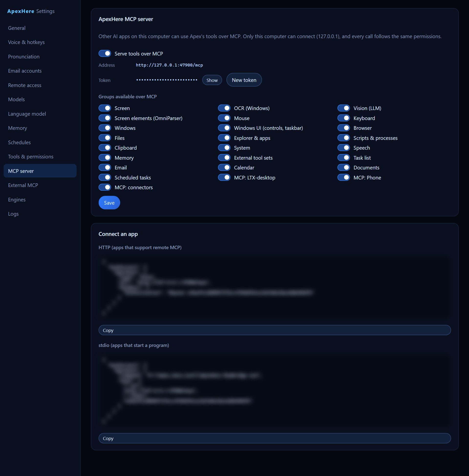Click the blurred stdio config code block

(275, 390)
